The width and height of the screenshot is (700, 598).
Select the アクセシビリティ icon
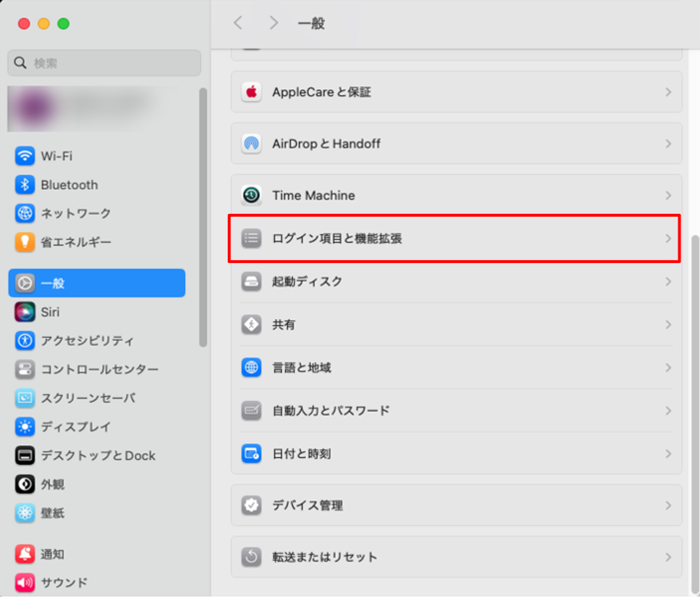22,341
